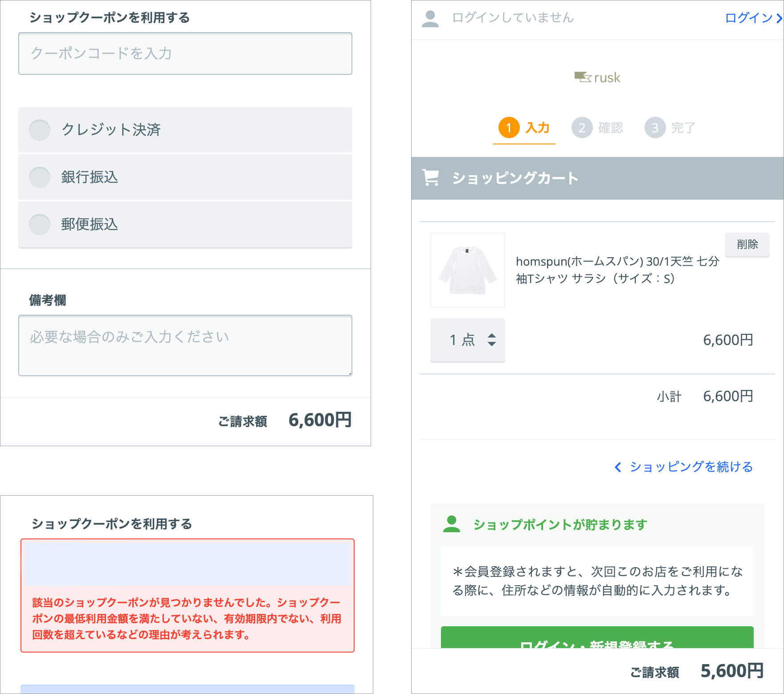Click the shopping cart icon
Screen dimensions: 784x694
(431, 178)
